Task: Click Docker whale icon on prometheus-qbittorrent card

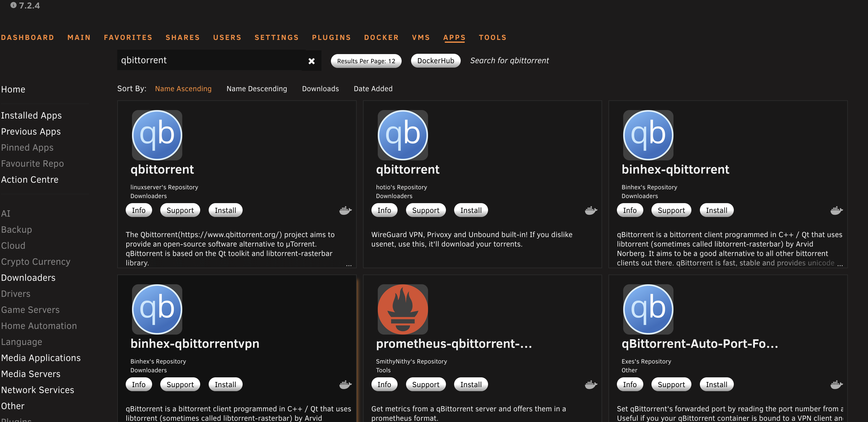Action: pos(591,384)
